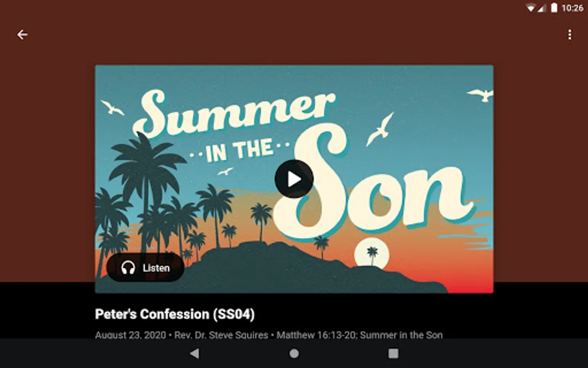Go back using the top-left arrow
The width and height of the screenshot is (588, 368).
coord(22,35)
